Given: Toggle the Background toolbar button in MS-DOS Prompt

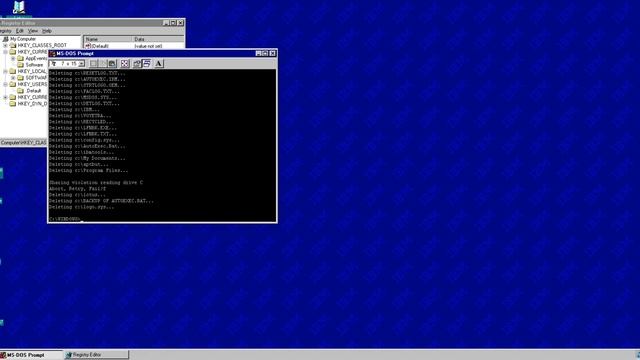Looking at the screenshot, I should 147,64.
